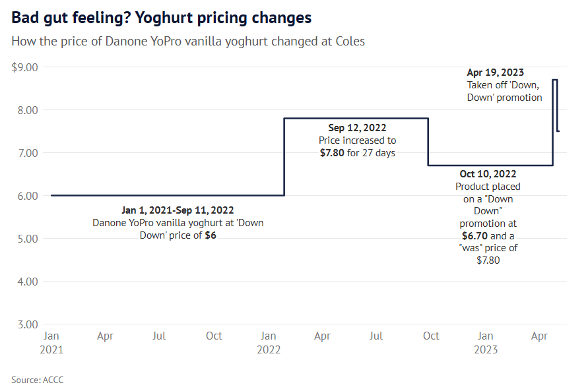
Task: Click the subtitle about Danone YoPro at Coles
Action: 188,41
